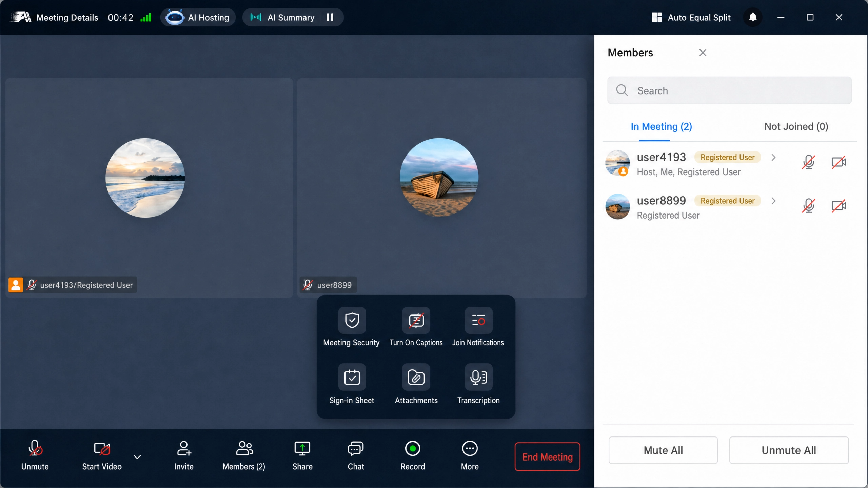Close the Members panel
The width and height of the screenshot is (868, 488).
point(703,53)
